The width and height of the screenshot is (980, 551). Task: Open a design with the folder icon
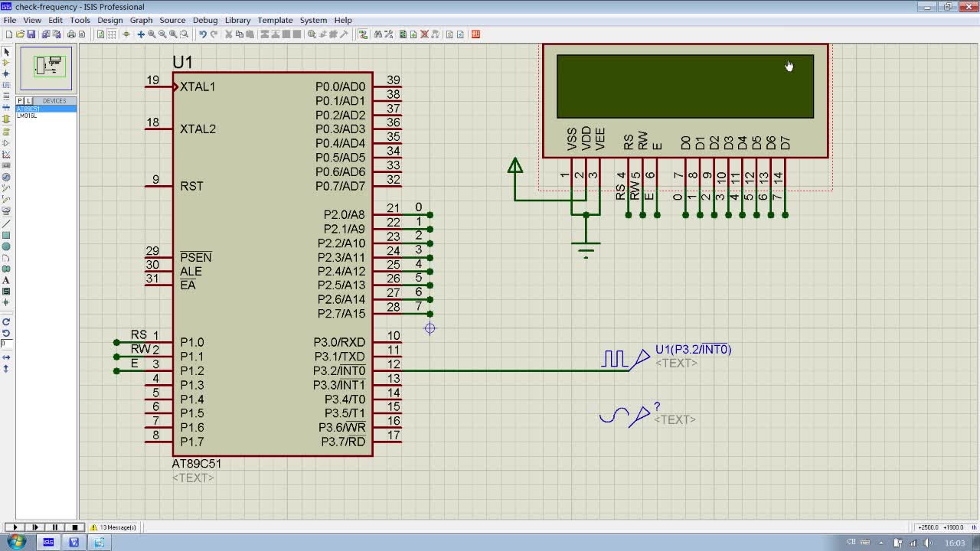pyautogui.click(x=20, y=34)
